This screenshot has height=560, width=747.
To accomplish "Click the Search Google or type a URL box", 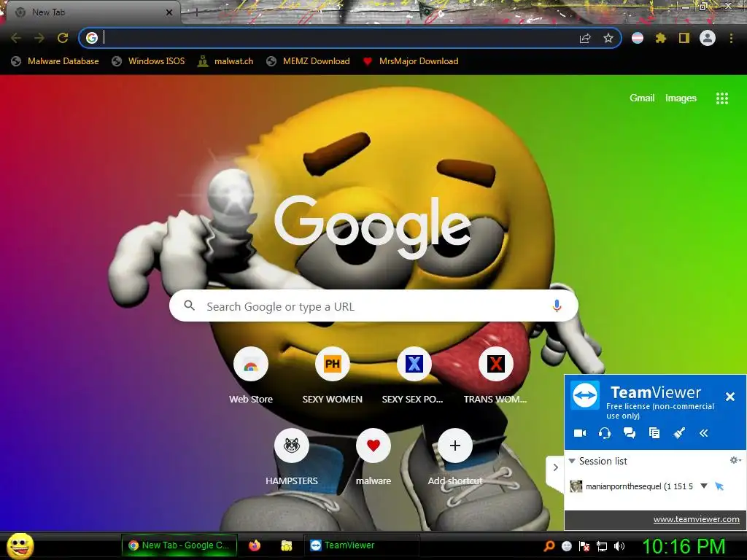I will 373,306.
